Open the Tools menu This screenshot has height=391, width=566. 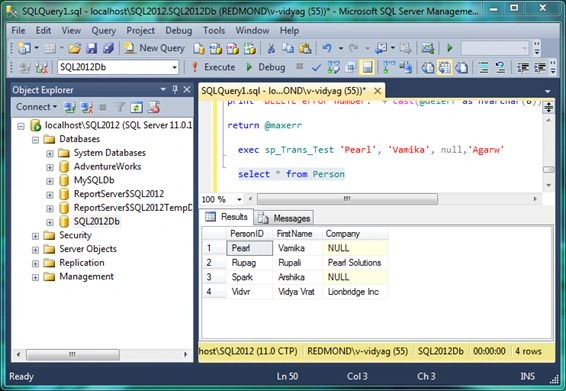tap(214, 31)
